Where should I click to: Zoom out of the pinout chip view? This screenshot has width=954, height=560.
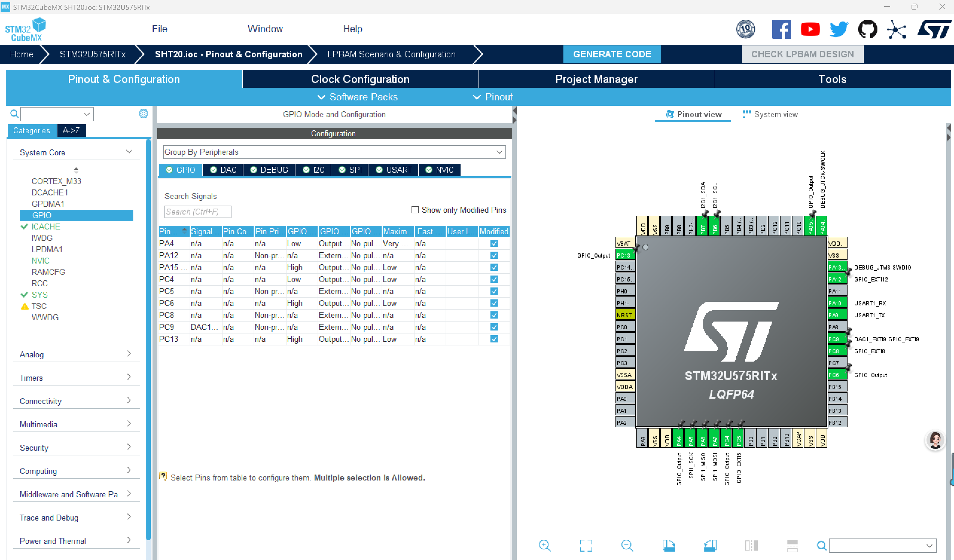[627, 545]
